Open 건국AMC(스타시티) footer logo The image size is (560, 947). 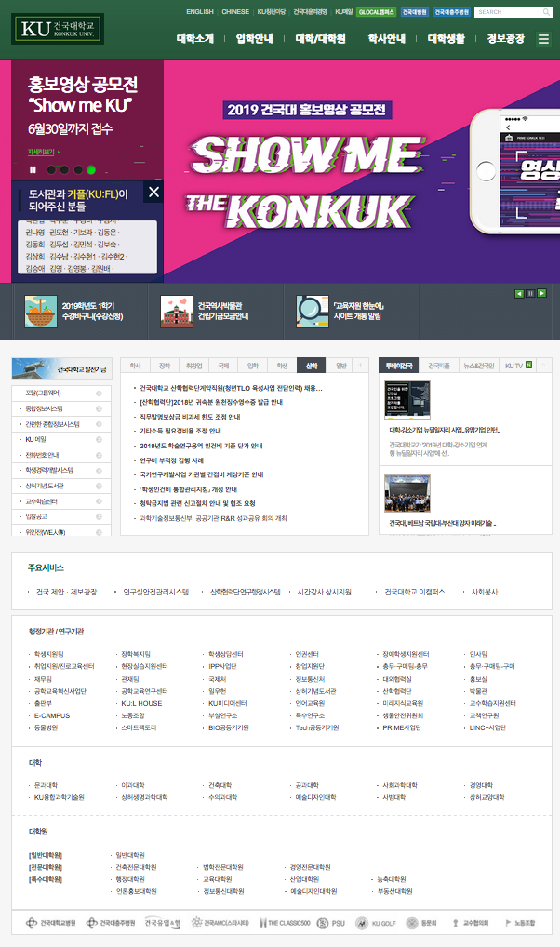[220, 923]
